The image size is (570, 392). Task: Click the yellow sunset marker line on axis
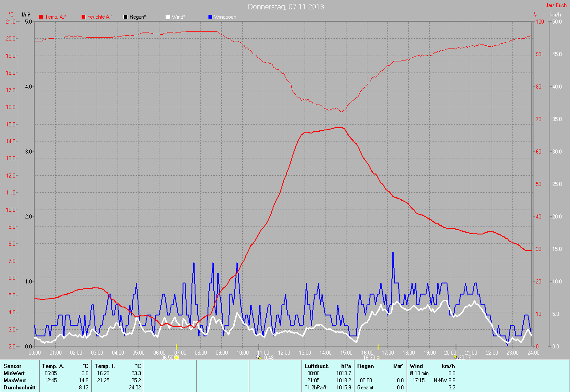pyautogui.click(x=378, y=347)
